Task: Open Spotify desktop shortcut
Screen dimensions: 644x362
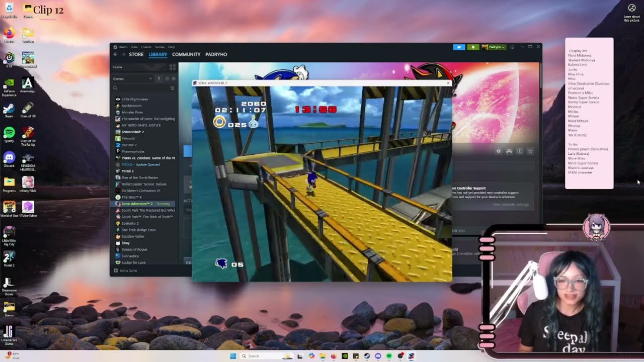Action: [x=9, y=135]
